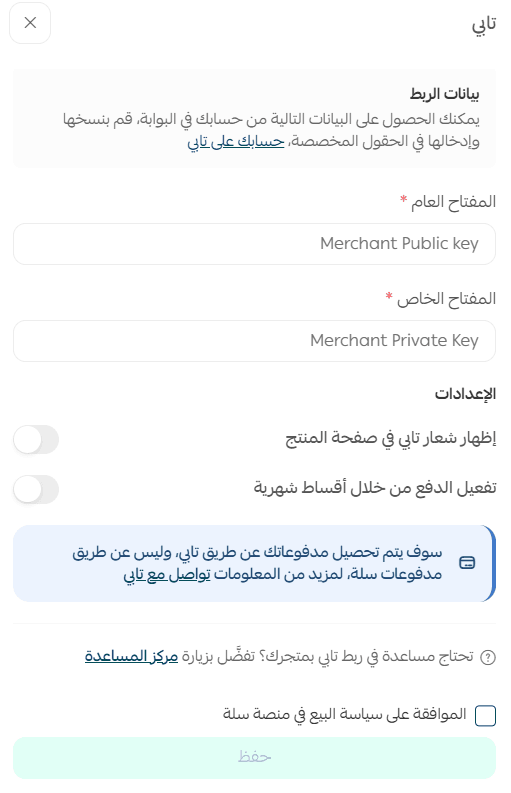Click the 'حفظ' save button
This screenshot has width=511, height=793.
(x=254, y=758)
